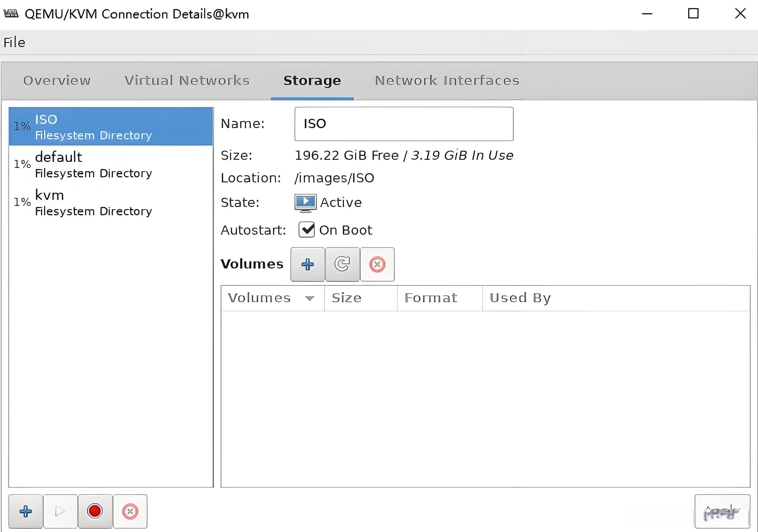Click the delete pool button at bottom
This screenshot has width=758, height=532.
tap(130, 511)
